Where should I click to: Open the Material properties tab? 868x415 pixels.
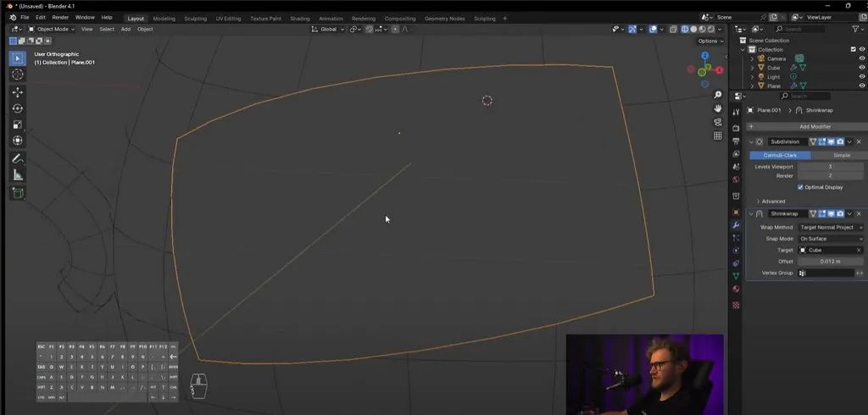[736, 289]
